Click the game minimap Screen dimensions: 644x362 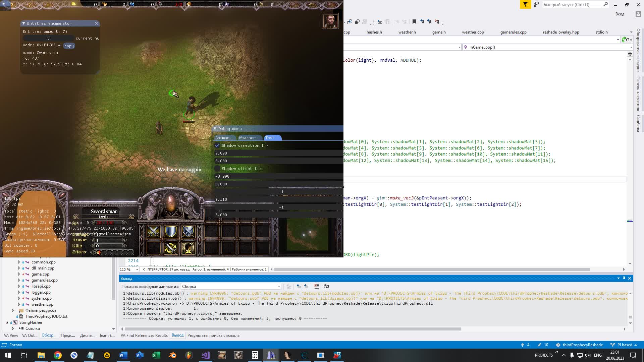click(x=307, y=234)
